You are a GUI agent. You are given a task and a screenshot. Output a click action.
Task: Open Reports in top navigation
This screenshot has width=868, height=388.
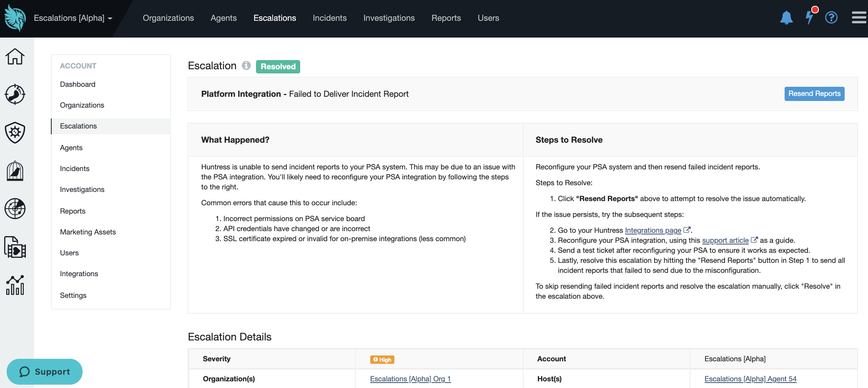point(446,18)
